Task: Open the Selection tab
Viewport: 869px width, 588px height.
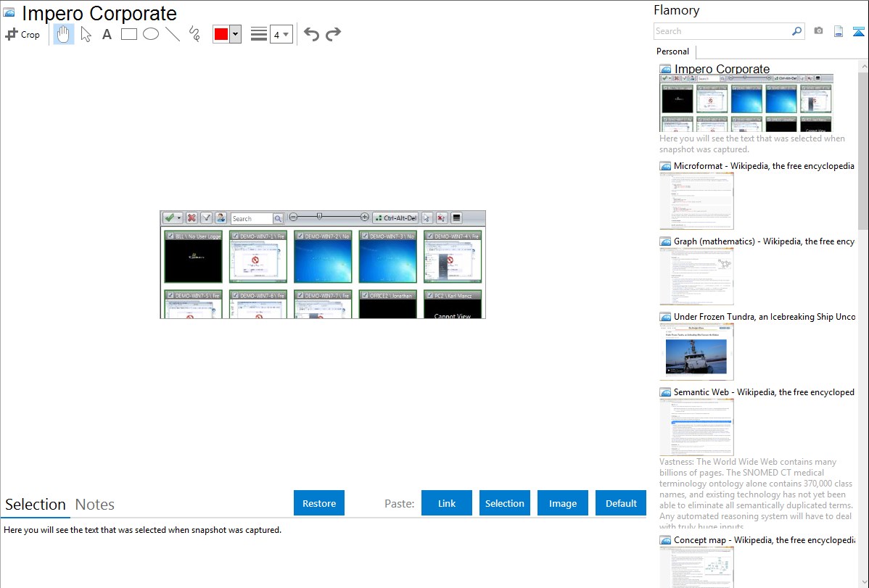Action: [36, 505]
